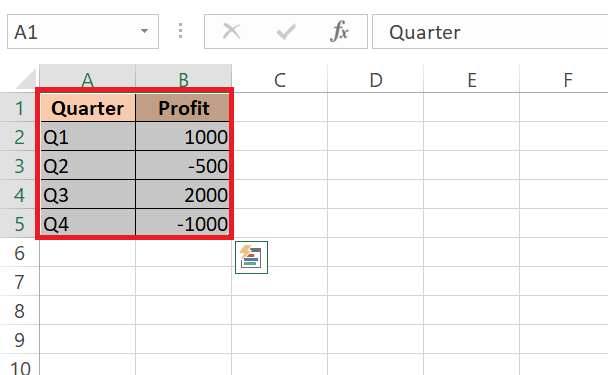This screenshot has width=608, height=375.
Task: Click the cell with -500
Action: tap(183, 166)
